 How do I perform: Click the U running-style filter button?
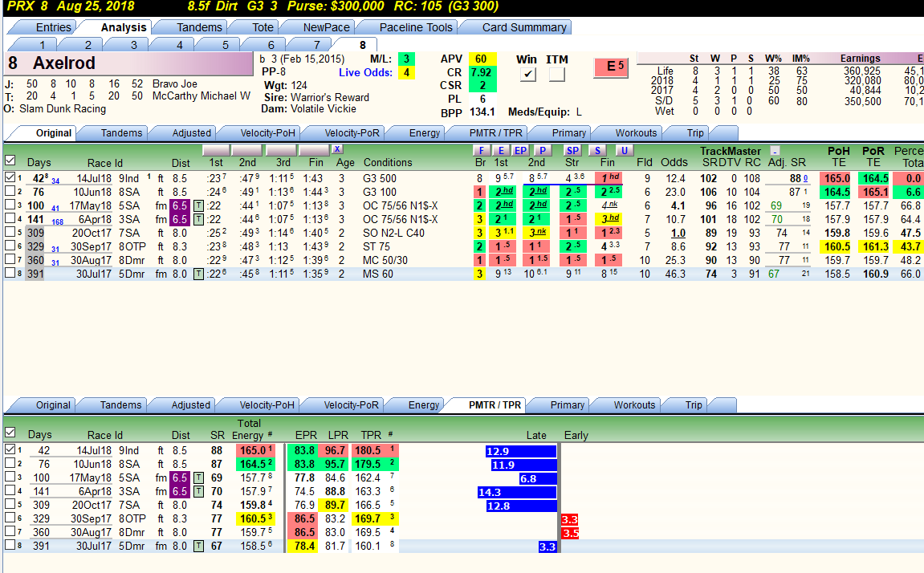pyautogui.click(x=624, y=150)
